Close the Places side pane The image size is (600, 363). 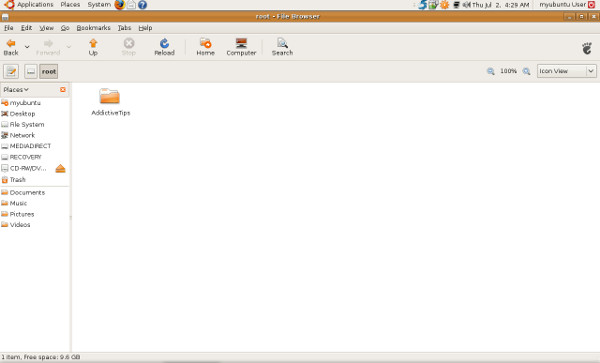tap(63, 90)
